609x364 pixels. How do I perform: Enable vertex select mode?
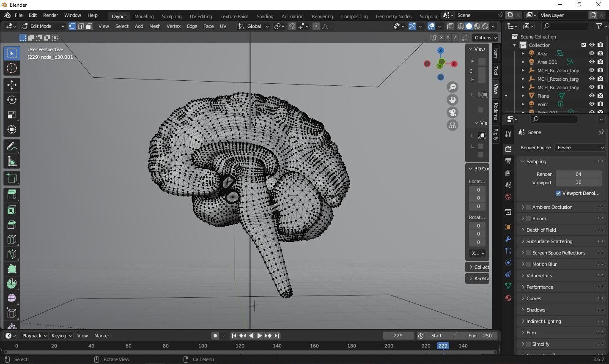coord(72,26)
